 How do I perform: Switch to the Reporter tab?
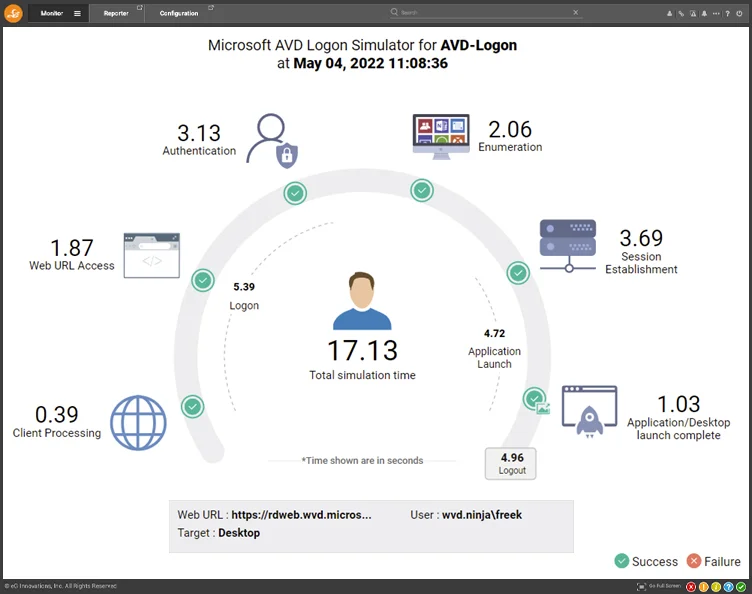point(116,13)
